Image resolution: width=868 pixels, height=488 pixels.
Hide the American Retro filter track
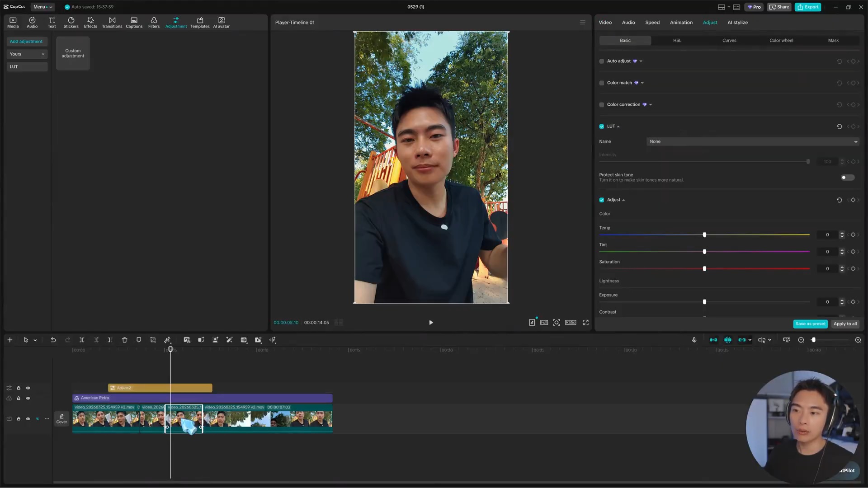28,398
